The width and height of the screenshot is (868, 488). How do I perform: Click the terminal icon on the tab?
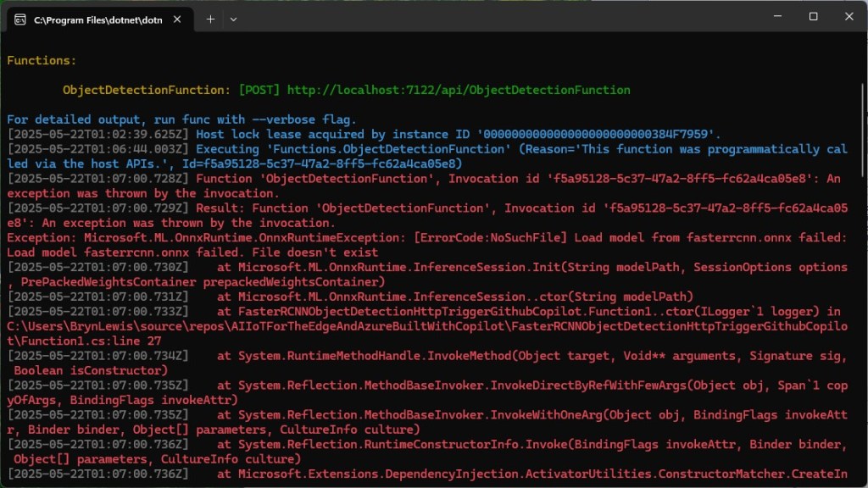click(19, 18)
